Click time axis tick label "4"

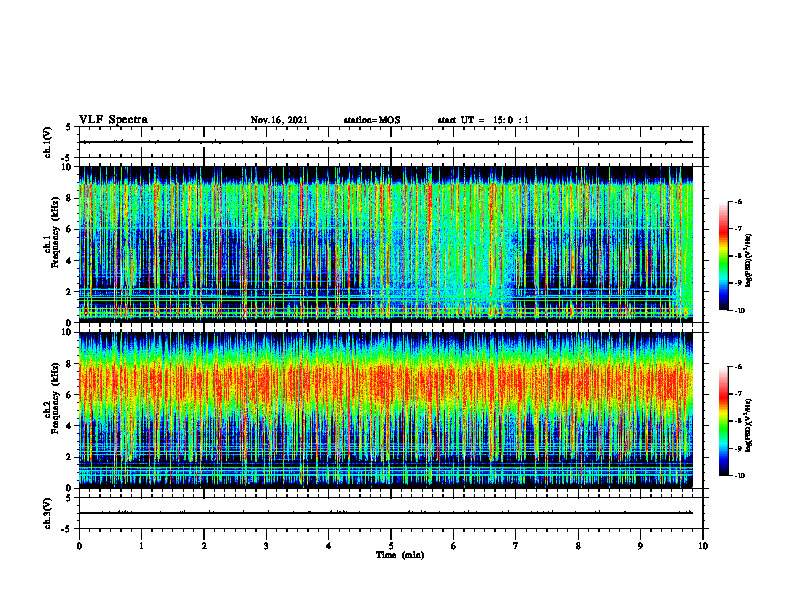point(329,546)
